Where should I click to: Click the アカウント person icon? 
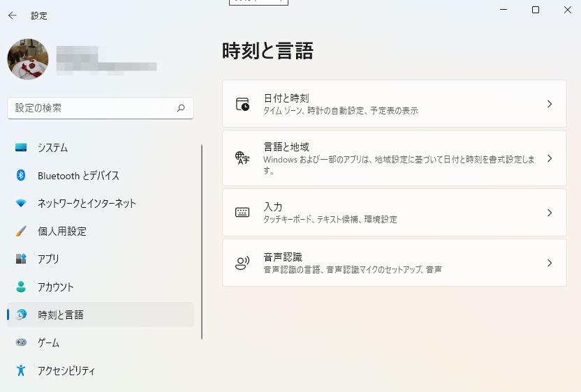[21, 287]
